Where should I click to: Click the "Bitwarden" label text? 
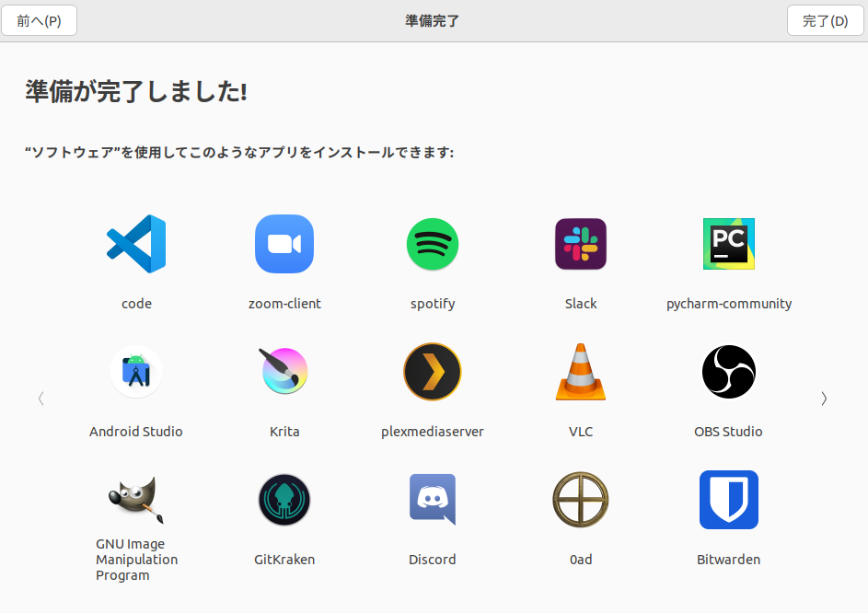(728, 560)
